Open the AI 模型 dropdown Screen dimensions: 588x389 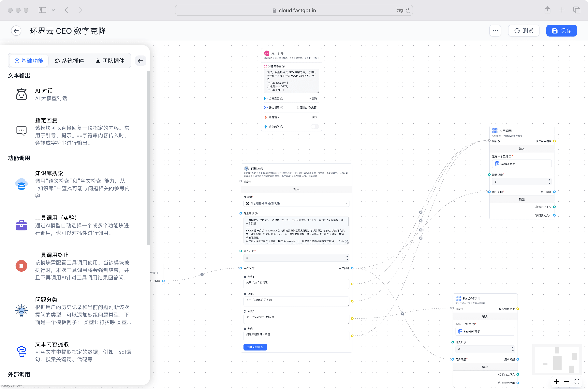[x=296, y=203]
